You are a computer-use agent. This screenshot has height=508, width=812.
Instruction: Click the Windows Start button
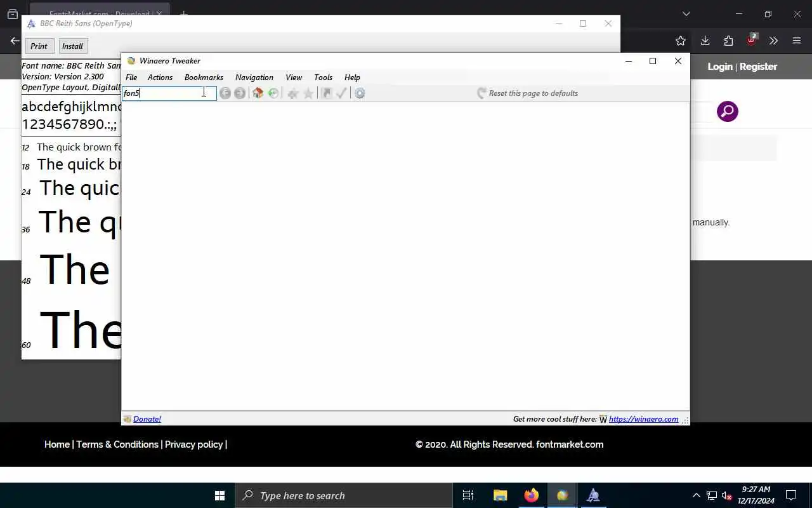[x=219, y=495]
